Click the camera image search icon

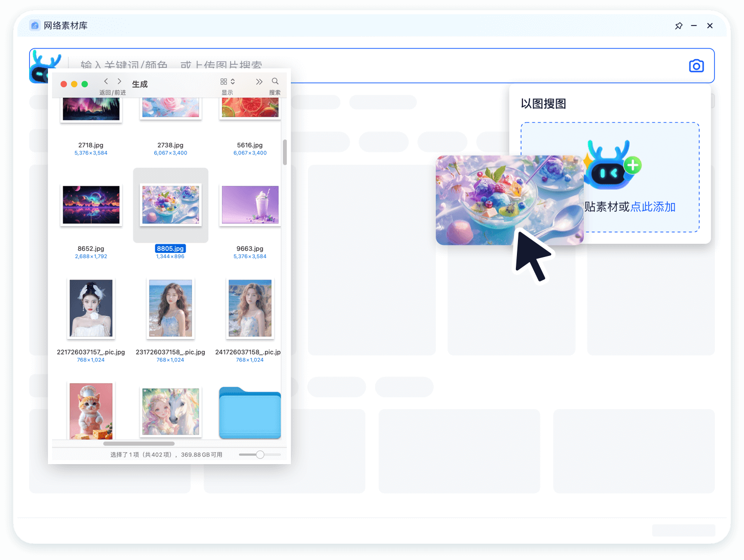pos(696,66)
